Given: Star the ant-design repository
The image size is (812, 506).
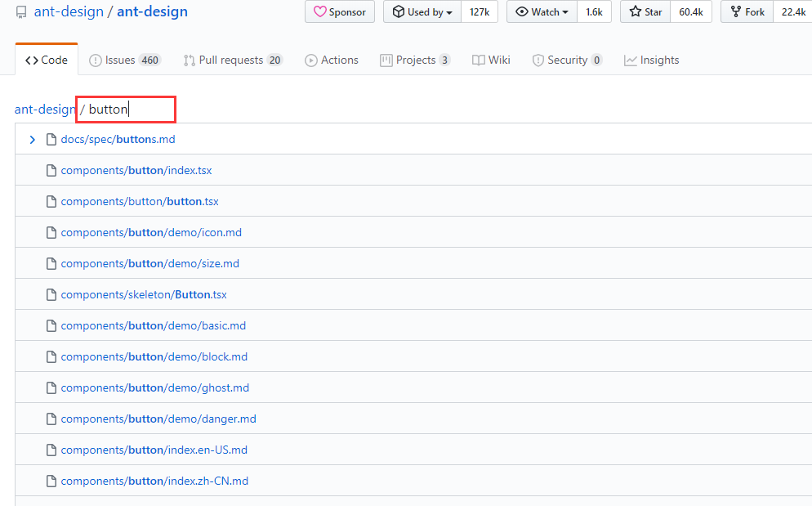Looking at the screenshot, I should coord(645,12).
